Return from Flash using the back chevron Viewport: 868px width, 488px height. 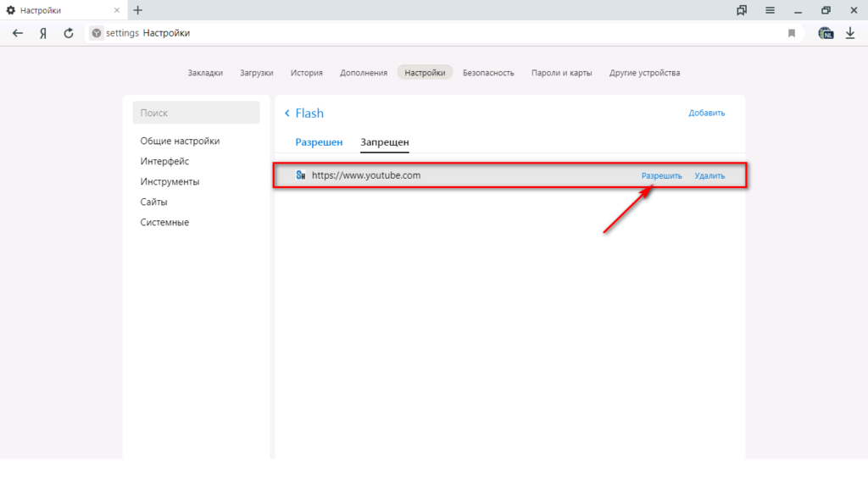(287, 114)
